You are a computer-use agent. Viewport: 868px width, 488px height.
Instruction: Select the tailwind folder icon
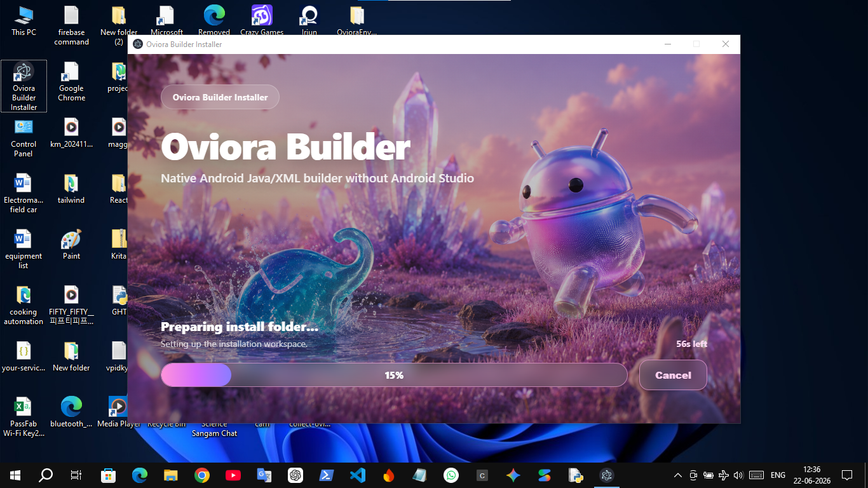pos(71,189)
